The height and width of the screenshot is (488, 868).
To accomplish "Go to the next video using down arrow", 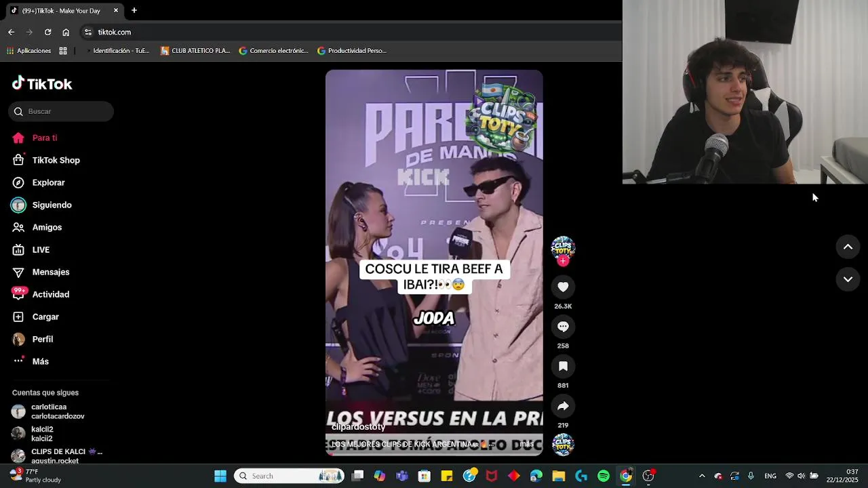I will (x=848, y=279).
